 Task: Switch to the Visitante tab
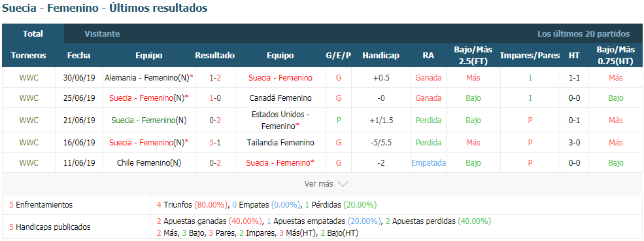(102, 33)
